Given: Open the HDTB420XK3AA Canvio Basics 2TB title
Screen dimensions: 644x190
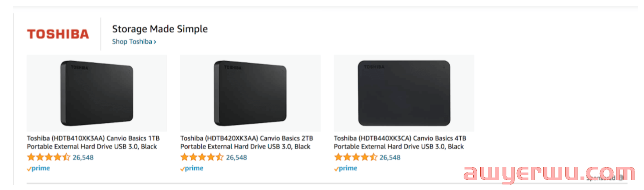Looking at the screenshot, I should click(x=247, y=142).
